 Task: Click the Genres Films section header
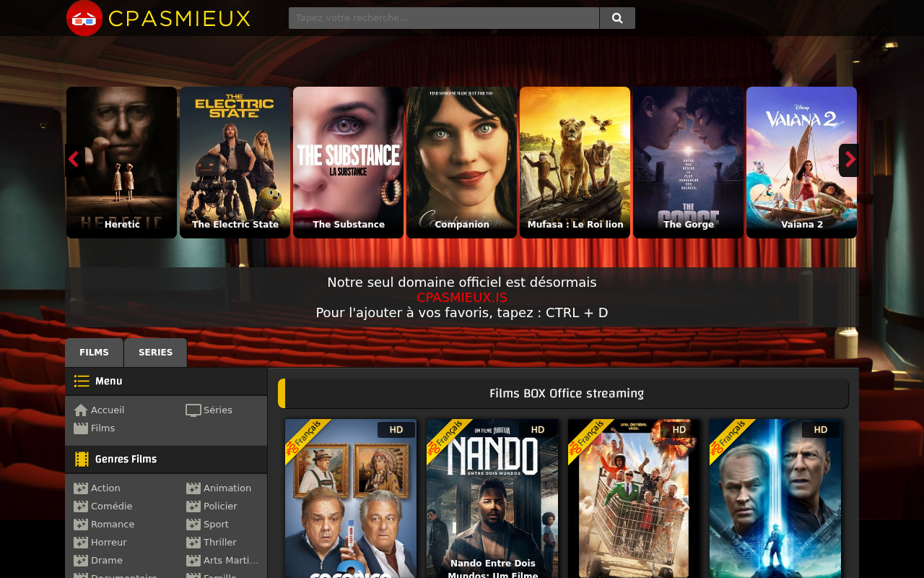[166, 460]
